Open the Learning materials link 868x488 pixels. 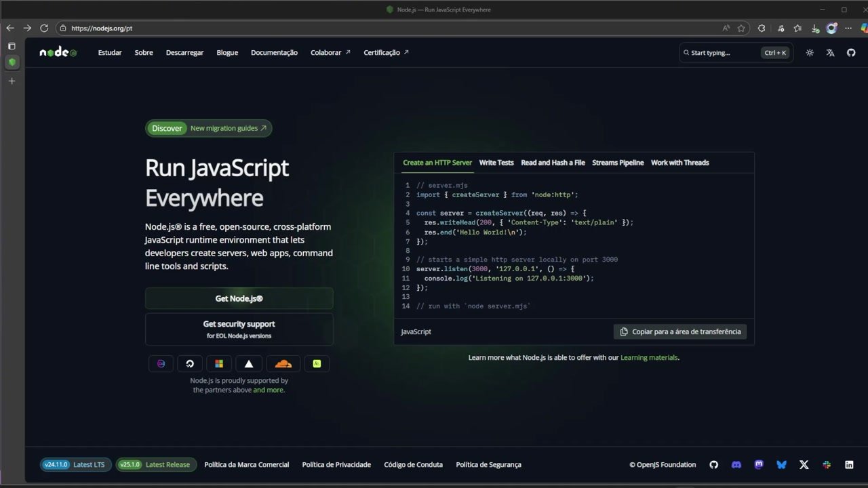click(648, 357)
